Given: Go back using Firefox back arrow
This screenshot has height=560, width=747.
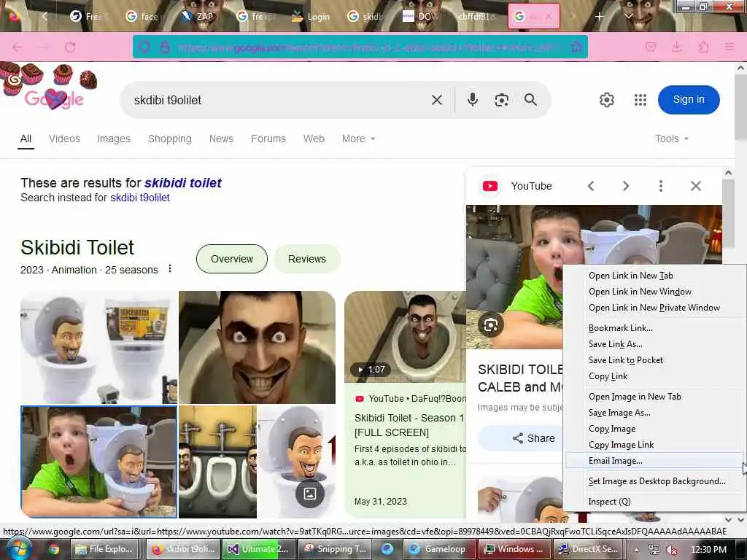Looking at the screenshot, I should point(18,47).
